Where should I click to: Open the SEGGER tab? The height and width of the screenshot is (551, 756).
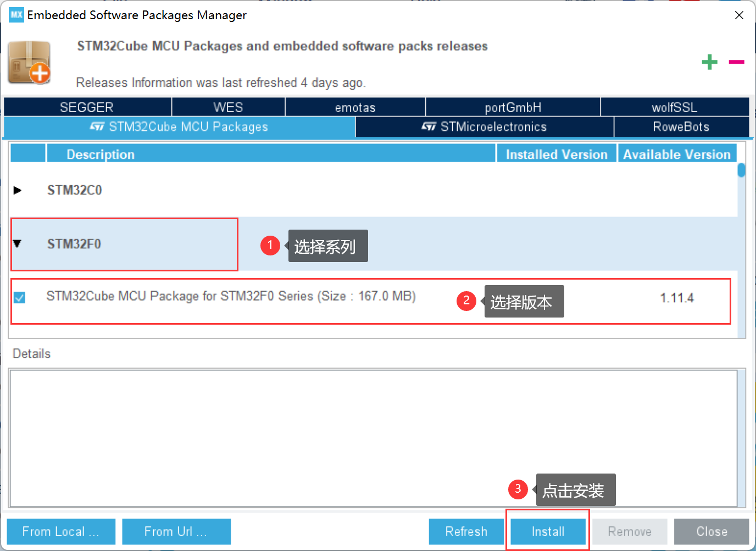pyautogui.click(x=87, y=107)
